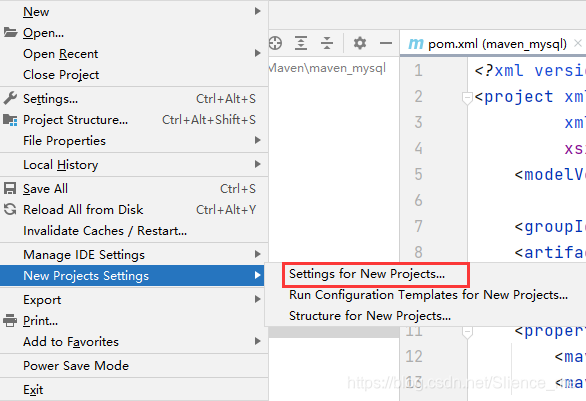Click the folder icon next to Open
Image resolution: width=586 pixels, height=401 pixels.
coord(10,33)
